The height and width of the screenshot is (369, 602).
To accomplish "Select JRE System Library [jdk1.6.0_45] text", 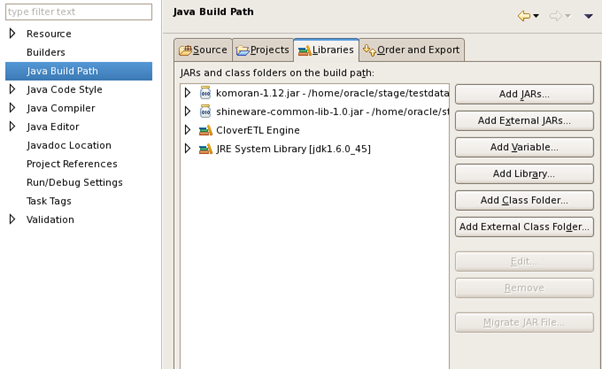I will [x=293, y=149].
